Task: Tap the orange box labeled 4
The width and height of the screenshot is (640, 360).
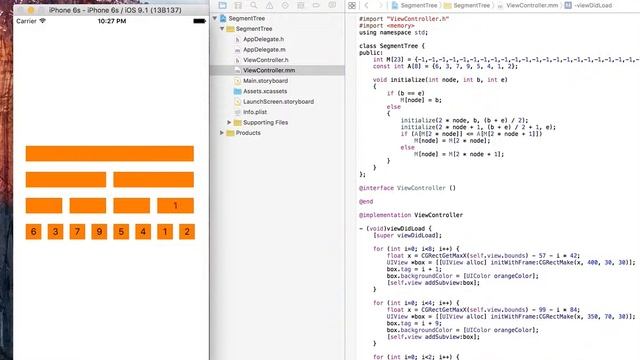Action: click(x=143, y=232)
